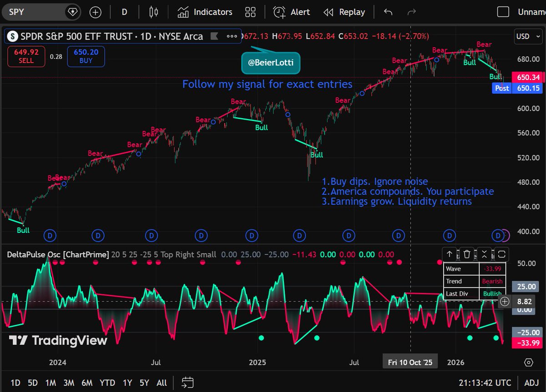This screenshot has width=546, height=392.
Task: Switch to the 5Y date range
Action: [x=144, y=382]
